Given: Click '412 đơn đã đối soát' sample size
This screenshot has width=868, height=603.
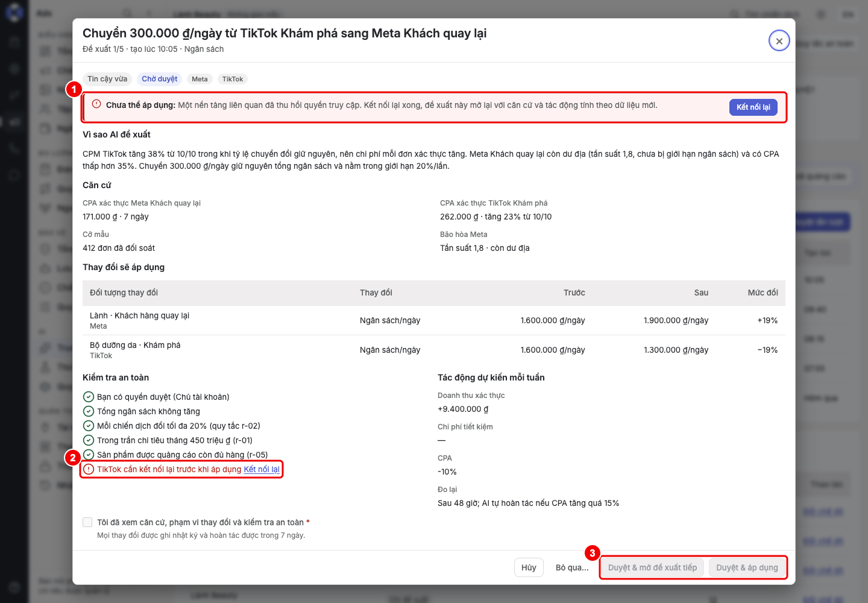Looking at the screenshot, I should pyautogui.click(x=119, y=248).
